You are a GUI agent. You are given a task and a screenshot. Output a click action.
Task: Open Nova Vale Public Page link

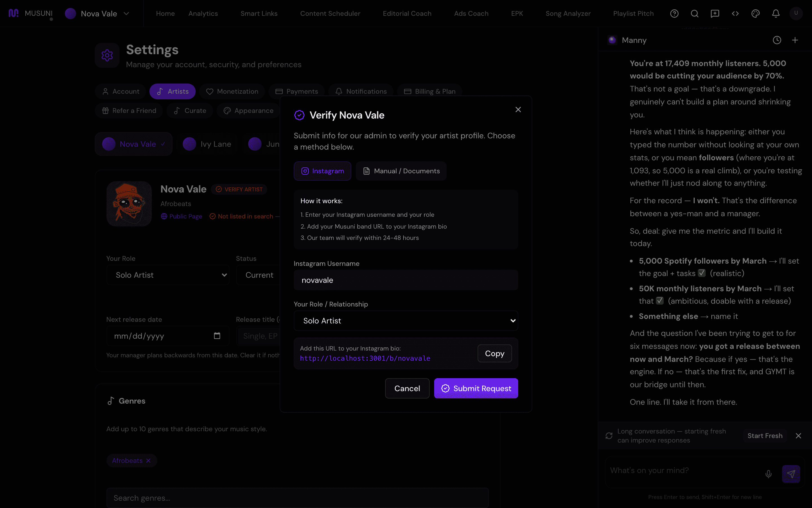[182, 216]
